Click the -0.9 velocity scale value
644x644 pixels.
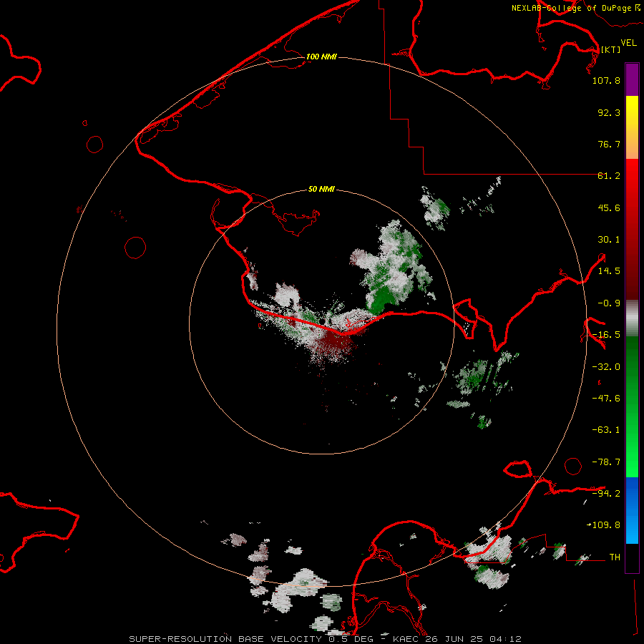[x=609, y=303]
